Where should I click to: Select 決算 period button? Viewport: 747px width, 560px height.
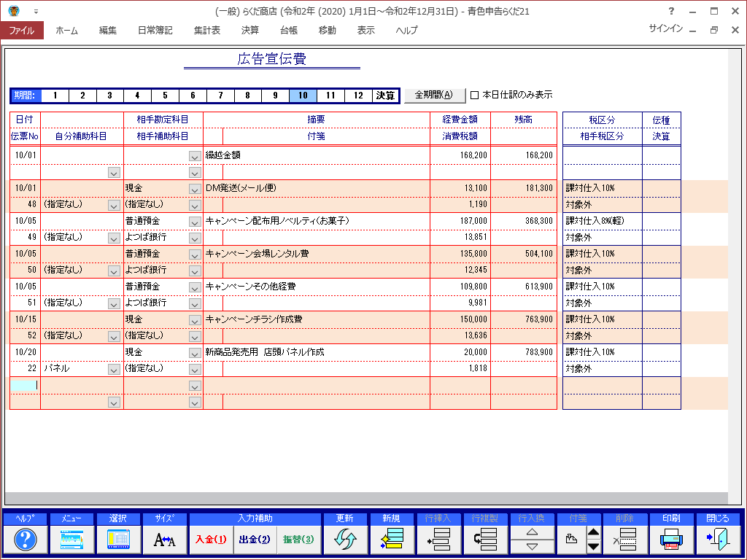(385, 96)
